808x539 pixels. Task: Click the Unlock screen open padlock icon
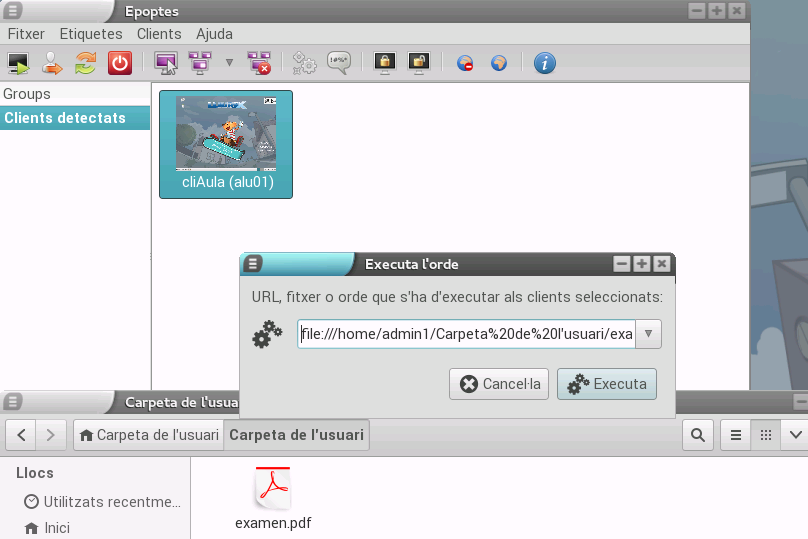(x=418, y=63)
